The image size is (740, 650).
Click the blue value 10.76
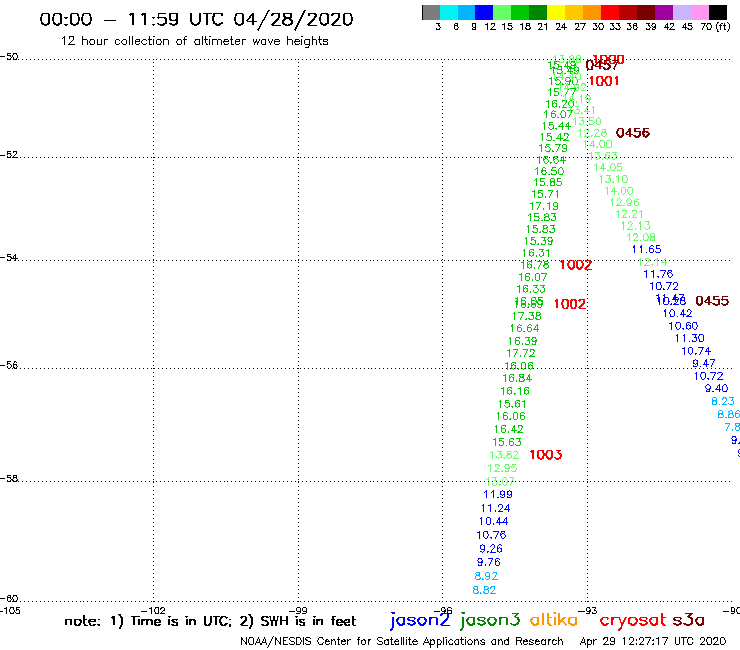point(491,535)
